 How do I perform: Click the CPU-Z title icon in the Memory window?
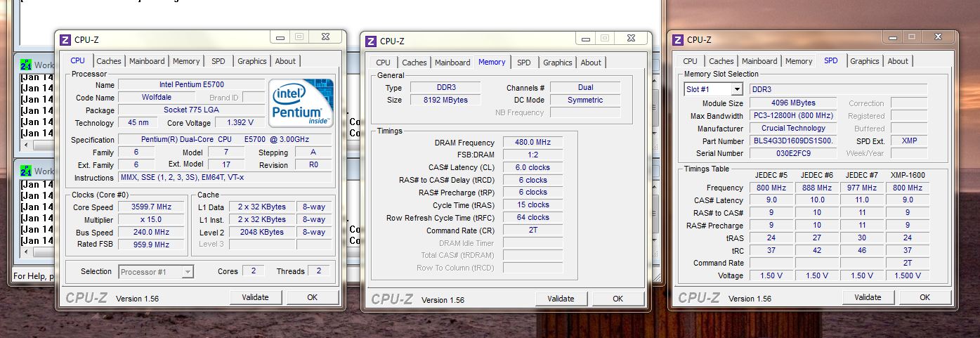point(370,41)
